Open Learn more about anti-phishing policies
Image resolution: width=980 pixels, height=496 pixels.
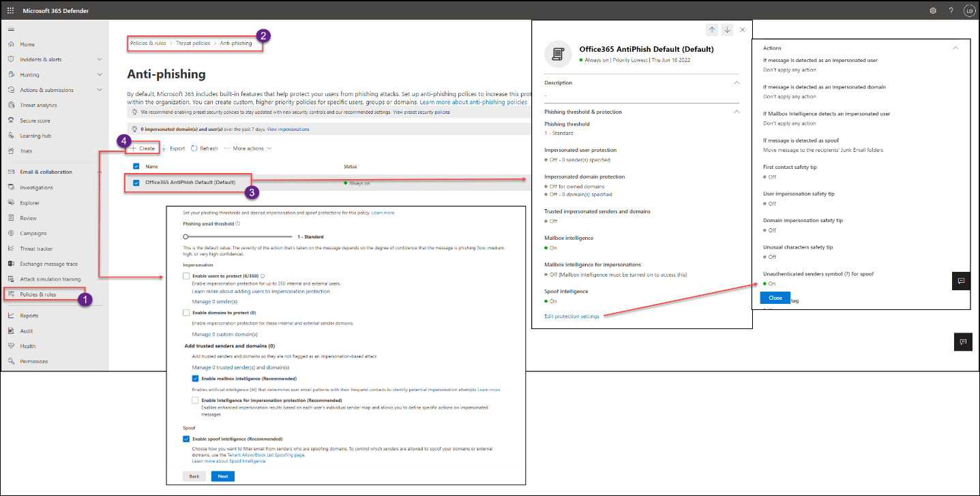(x=473, y=102)
